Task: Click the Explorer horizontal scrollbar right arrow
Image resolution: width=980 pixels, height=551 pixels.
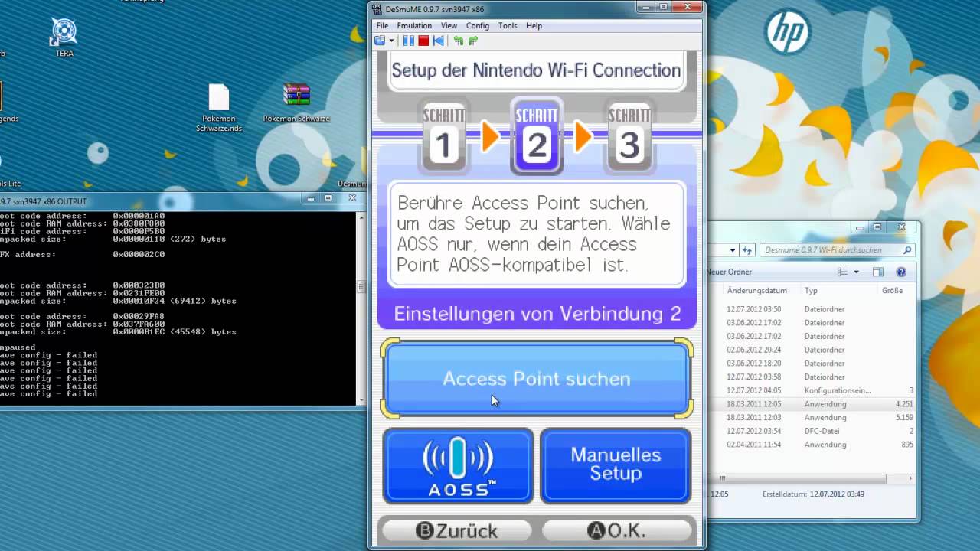Action: click(910, 478)
